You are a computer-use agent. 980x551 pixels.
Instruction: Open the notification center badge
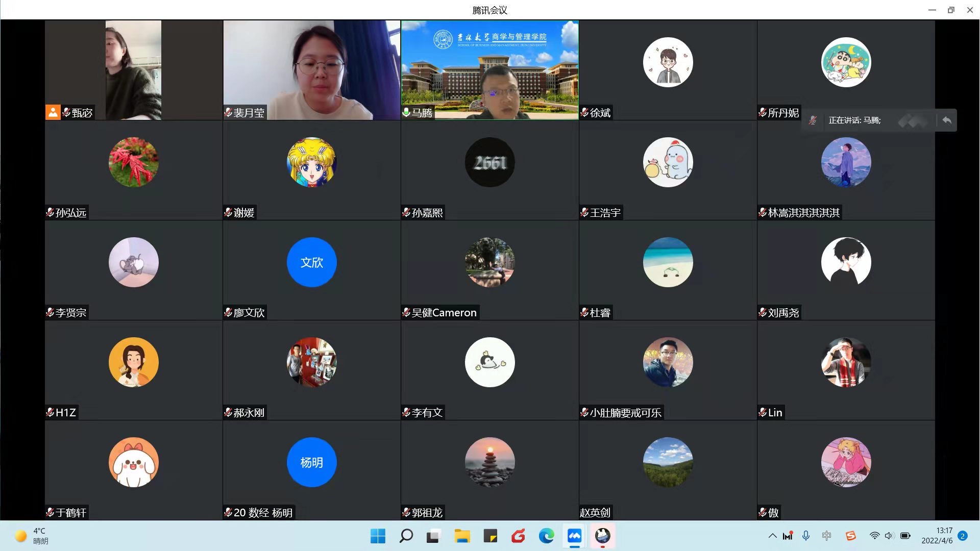point(963,536)
